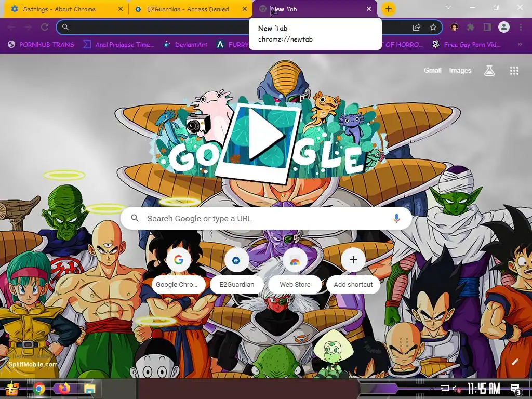Open Chrome three-dot menu

(x=521, y=27)
